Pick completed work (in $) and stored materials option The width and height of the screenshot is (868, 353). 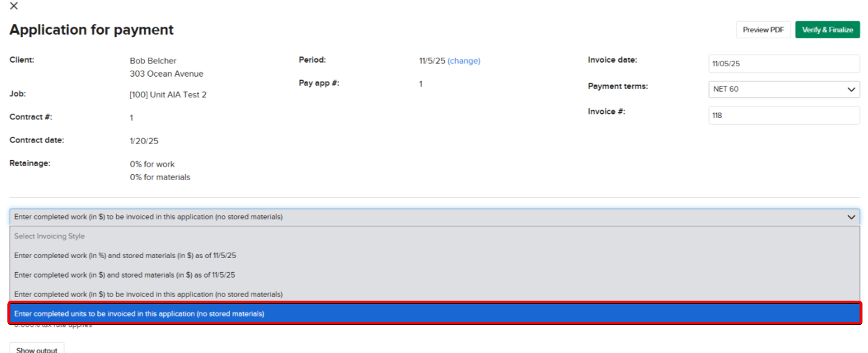[x=124, y=275]
